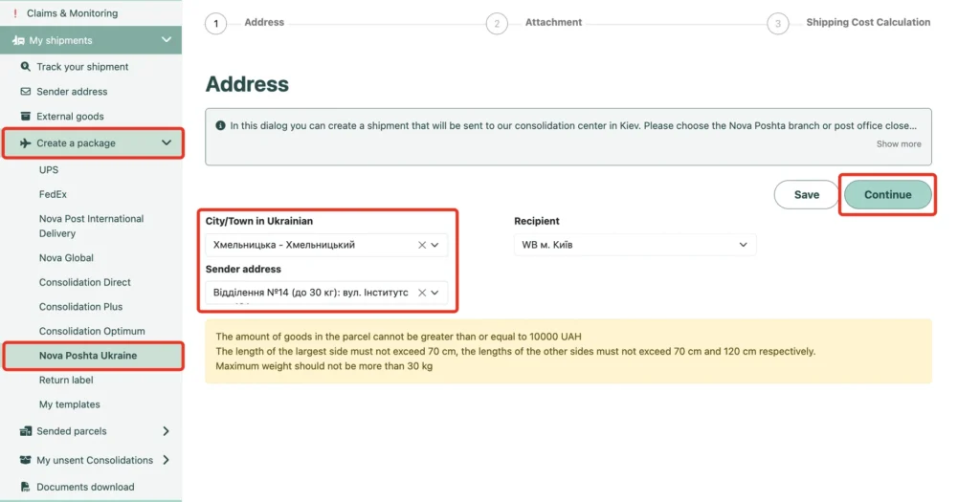Viewport: 980px width, 502px height.
Task: Click the Show more link
Action: click(x=898, y=143)
